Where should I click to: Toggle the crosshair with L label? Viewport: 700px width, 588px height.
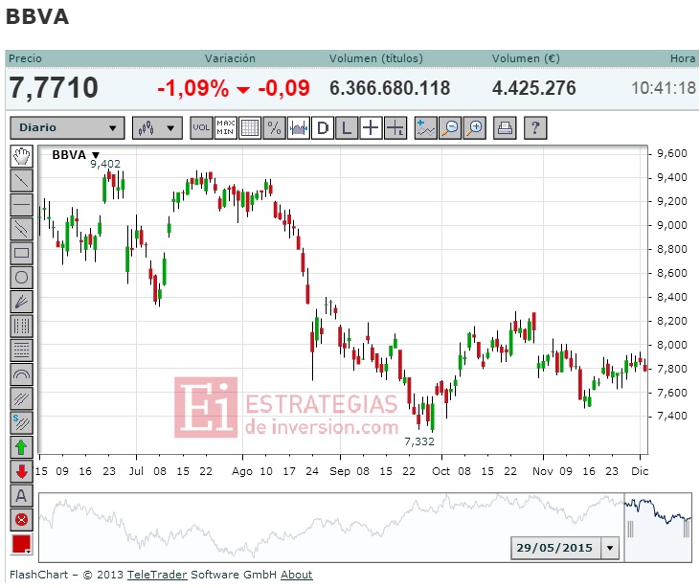click(x=395, y=128)
